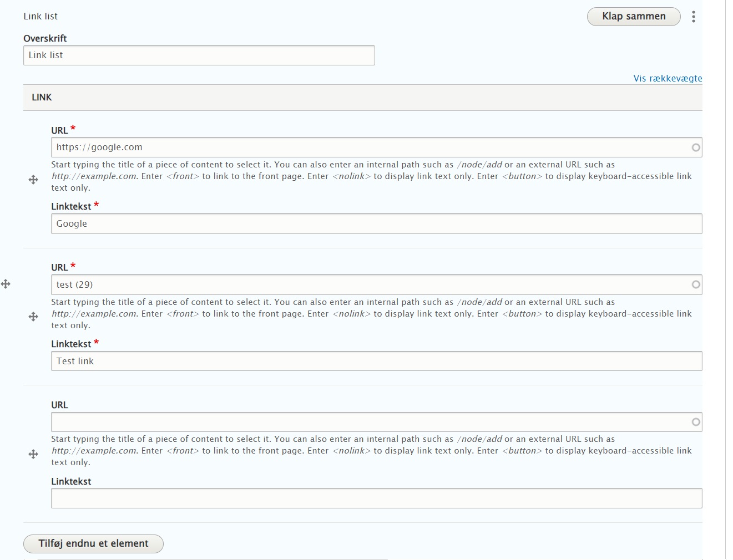This screenshot has width=733, height=560.
Task: Click the outer drag handle at the far left edge
Action: pos(6,284)
